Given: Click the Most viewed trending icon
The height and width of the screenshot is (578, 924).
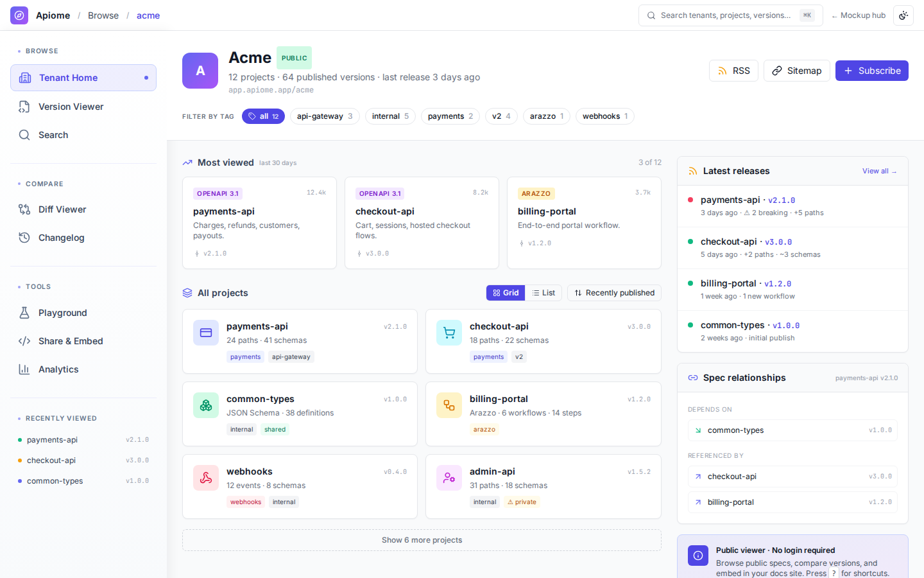Looking at the screenshot, I should [x=187, y=162].
